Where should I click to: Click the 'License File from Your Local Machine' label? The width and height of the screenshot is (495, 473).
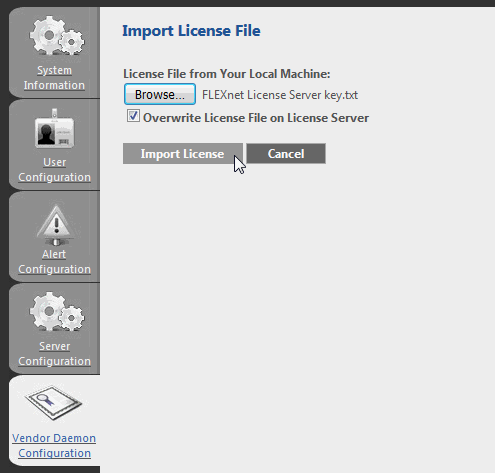click(226, 74)
